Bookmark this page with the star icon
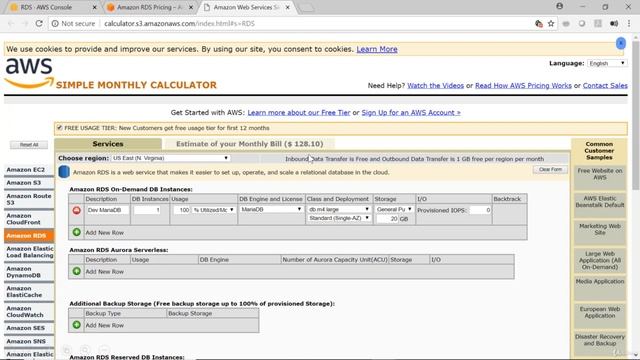The width and height of the screenshot is (640, 360). 551,24
